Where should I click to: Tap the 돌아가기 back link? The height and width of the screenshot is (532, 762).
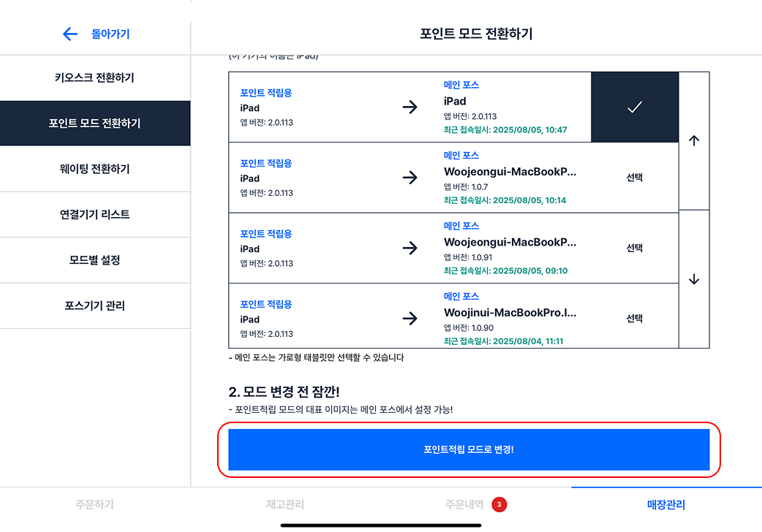(x=110, y=34)
